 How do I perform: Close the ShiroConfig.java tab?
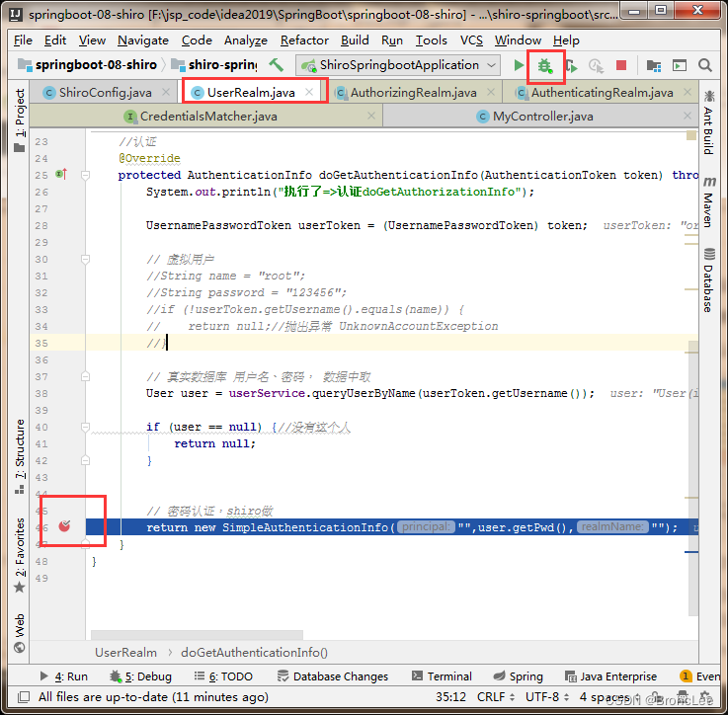point(166,92)
